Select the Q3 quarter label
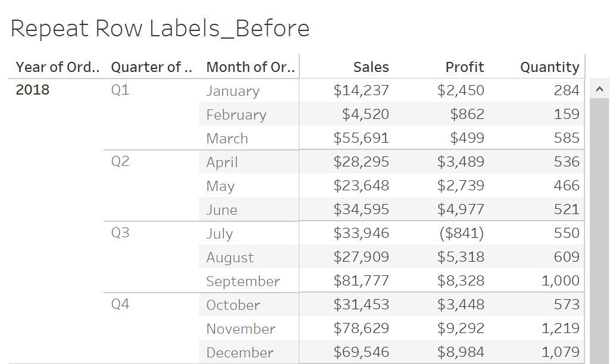This screenshot has width=616, height=364. (120, 233)
